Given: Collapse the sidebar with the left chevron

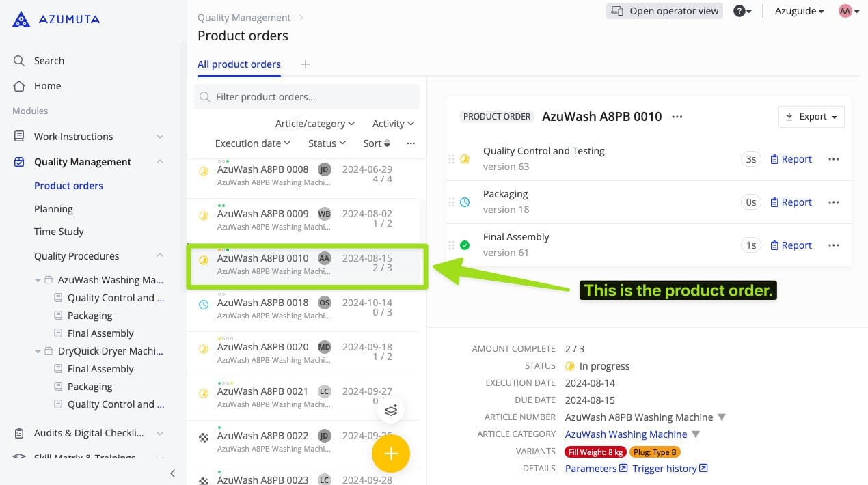Looking at the screenshot, I should coord(172,473).
